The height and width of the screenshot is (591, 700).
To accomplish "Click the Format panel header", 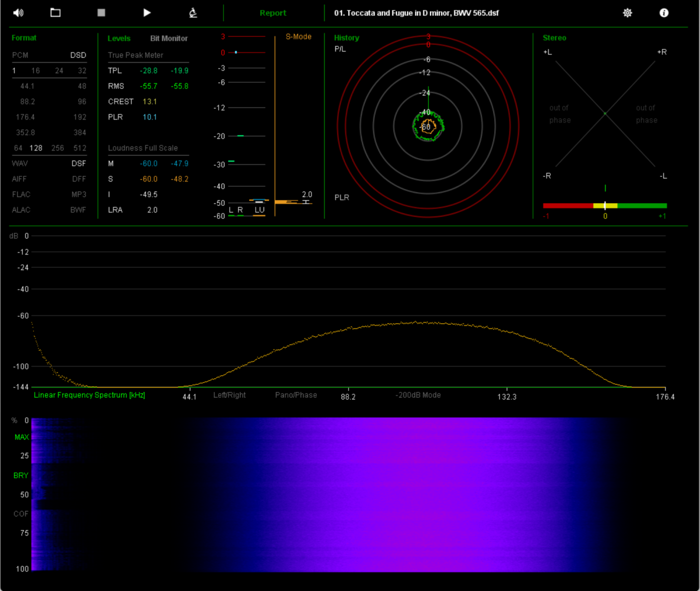I will click(x=24, y=38).
